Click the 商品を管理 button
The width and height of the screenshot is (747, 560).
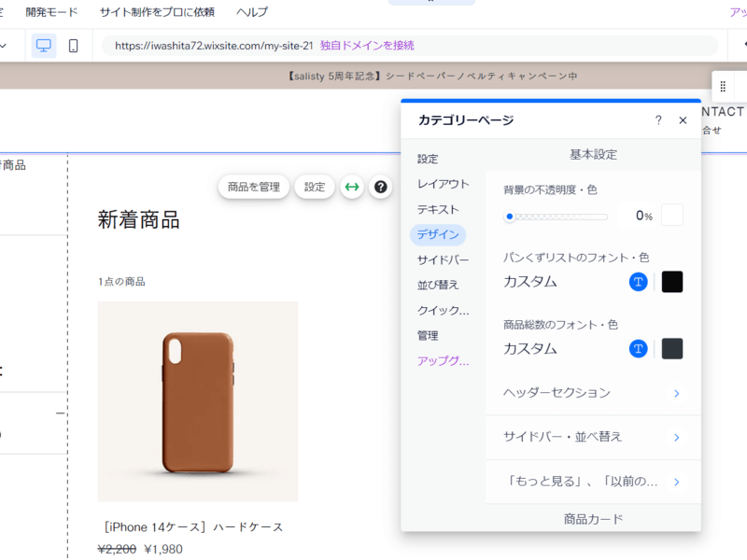point(253,187)
